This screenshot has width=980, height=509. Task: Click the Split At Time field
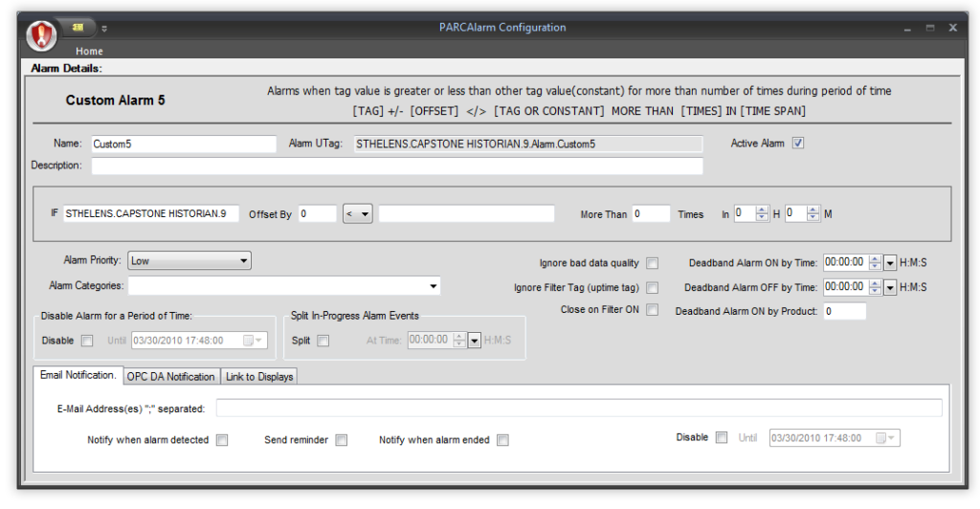click(x=431, y=340)
